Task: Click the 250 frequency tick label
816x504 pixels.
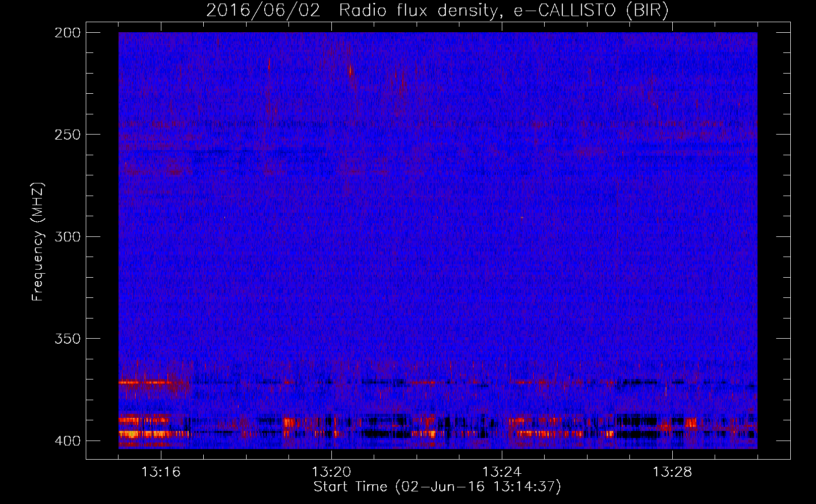Action: [68, 135]
